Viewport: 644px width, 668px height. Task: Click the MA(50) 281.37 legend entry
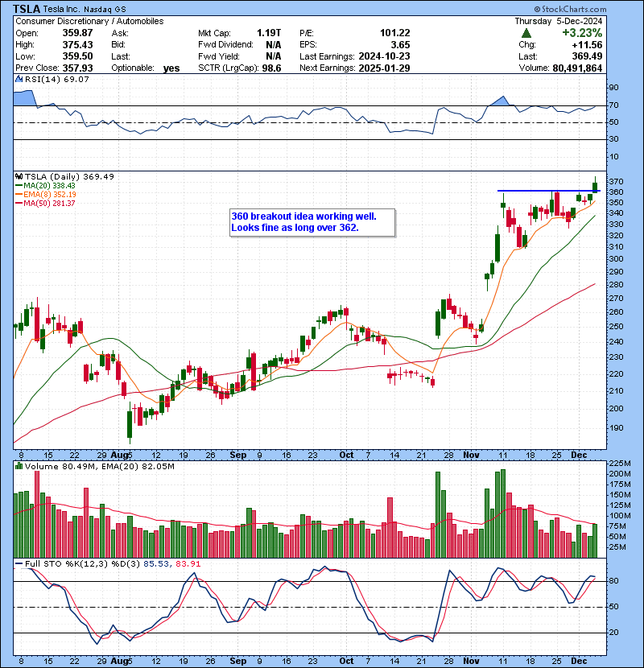coord(49,204)
